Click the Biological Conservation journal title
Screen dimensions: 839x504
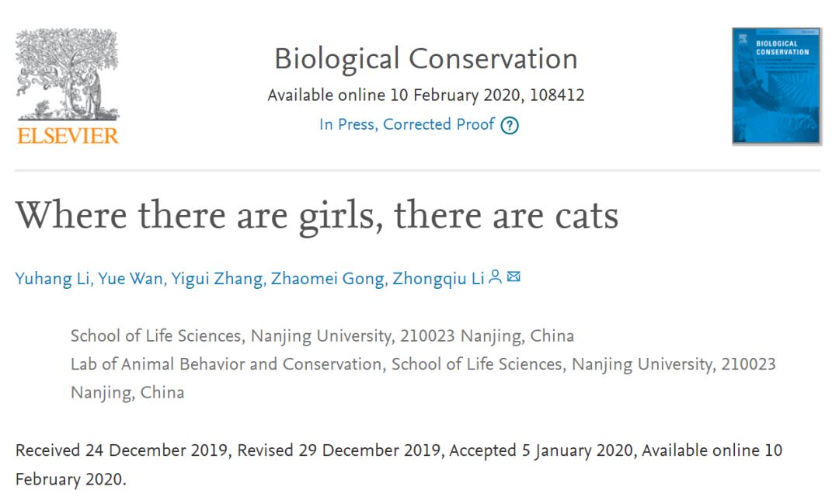426,59
